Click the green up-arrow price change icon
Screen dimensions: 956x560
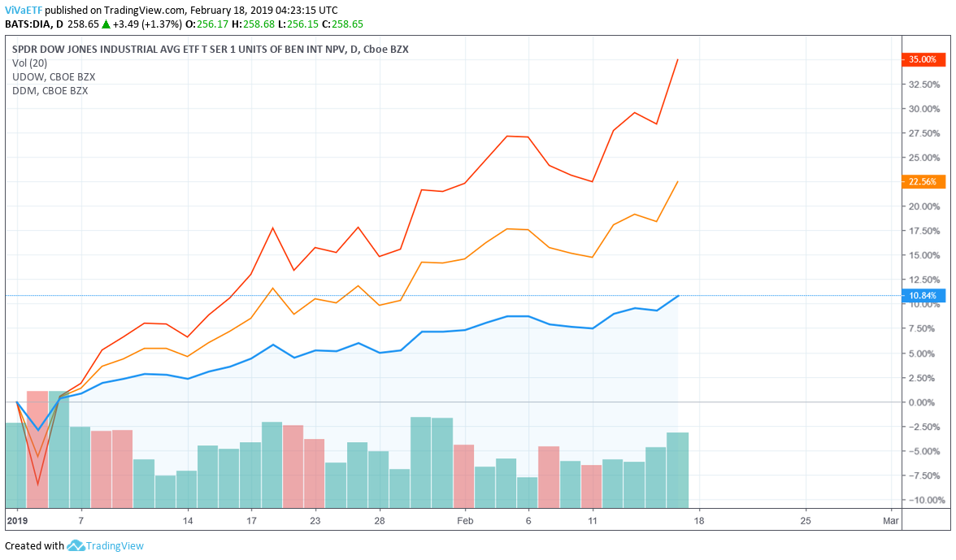pyautogui.click(x=106, y=24)
